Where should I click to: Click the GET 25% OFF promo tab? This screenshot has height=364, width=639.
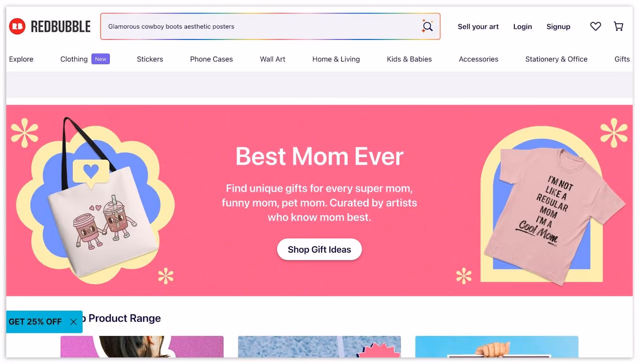[x=35, y=322]
